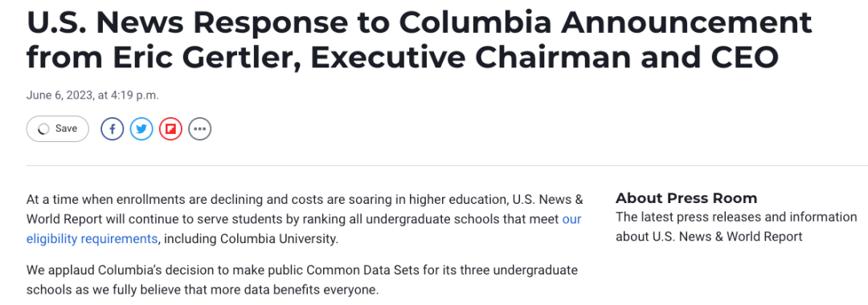Click the 'June 6, 2023' publication date
The image size is (868, 305).
(59, 96)
